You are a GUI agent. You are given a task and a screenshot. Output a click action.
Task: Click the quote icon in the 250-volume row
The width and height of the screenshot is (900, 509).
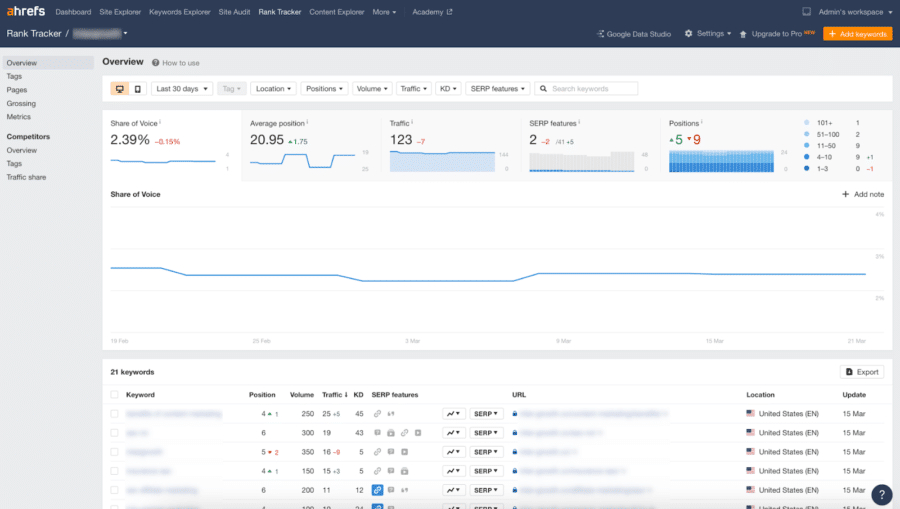click(391, 413)
